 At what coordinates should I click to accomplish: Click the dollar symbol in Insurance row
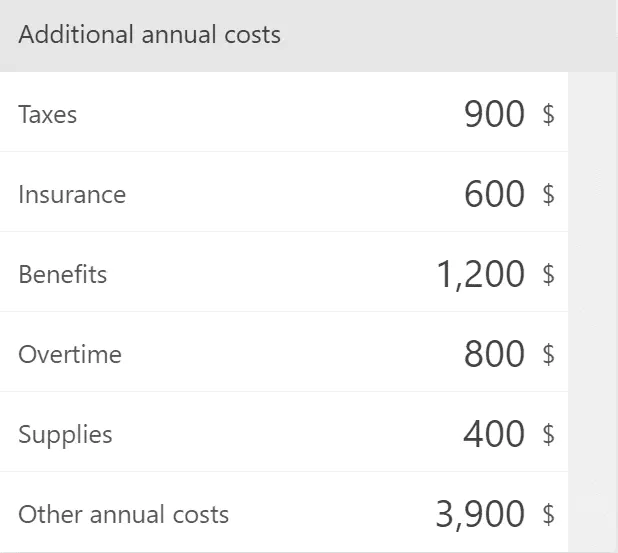tap(548, 194)
